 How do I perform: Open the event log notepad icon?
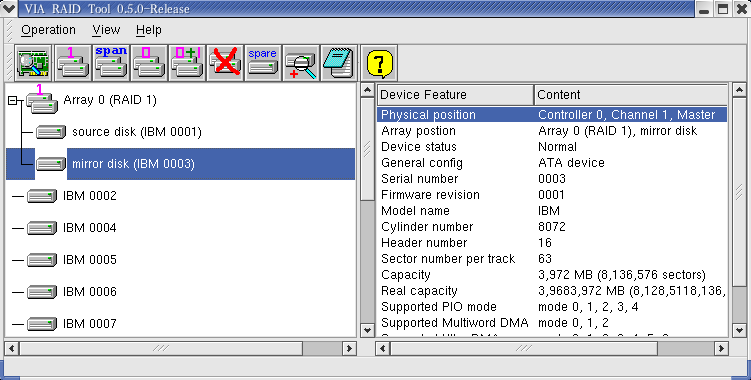tap(339, 63)
